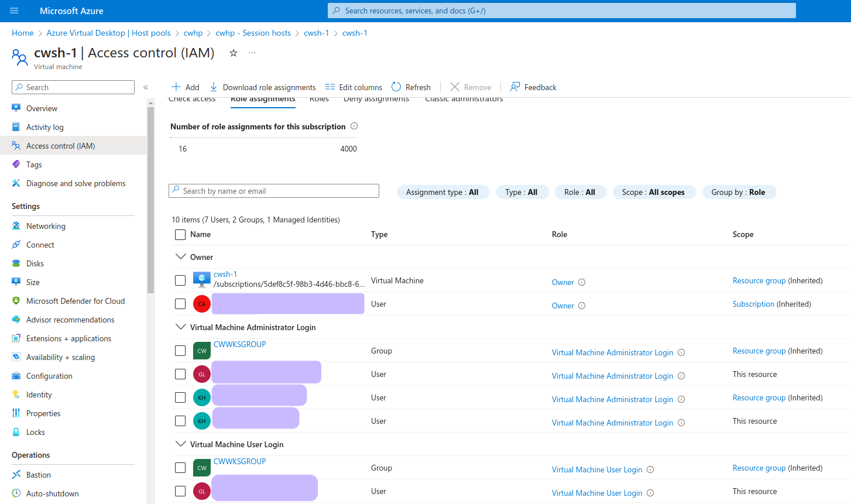
Task: Click the Tags sidebar icon
Action: coord(16,164)
